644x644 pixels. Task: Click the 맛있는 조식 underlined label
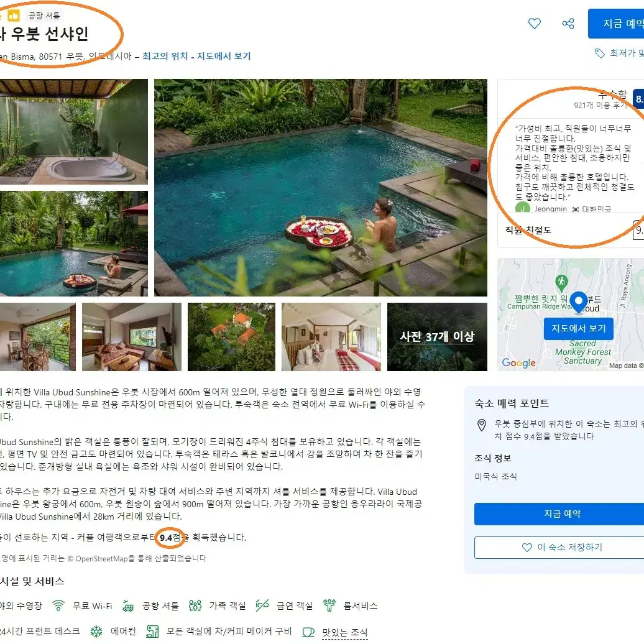point(344,632)
